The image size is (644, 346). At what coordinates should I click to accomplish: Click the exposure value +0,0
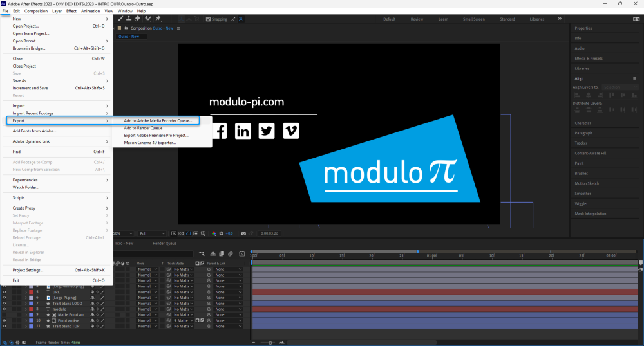(x=229, y=233)
